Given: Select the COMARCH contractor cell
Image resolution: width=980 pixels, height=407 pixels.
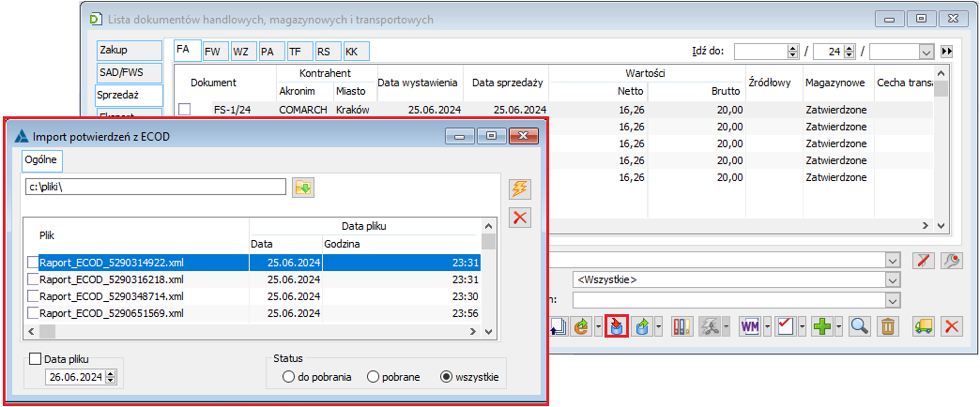Looking at the screenshot, I should coord(303,109).
